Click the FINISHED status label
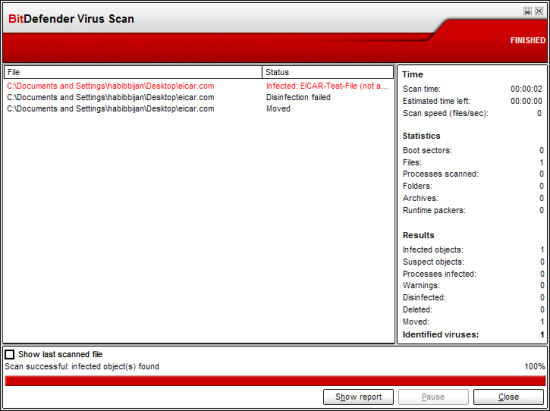This screenshot has width=550, height=411. pos(528,40)
